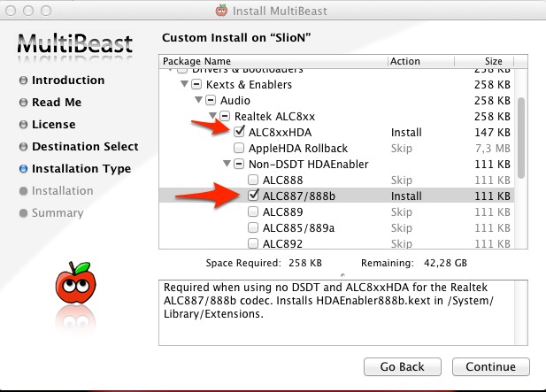Collapse the Kexts & Enablers tree node
Viewport: 546px width, 392px height.
[x=184, y=84]
